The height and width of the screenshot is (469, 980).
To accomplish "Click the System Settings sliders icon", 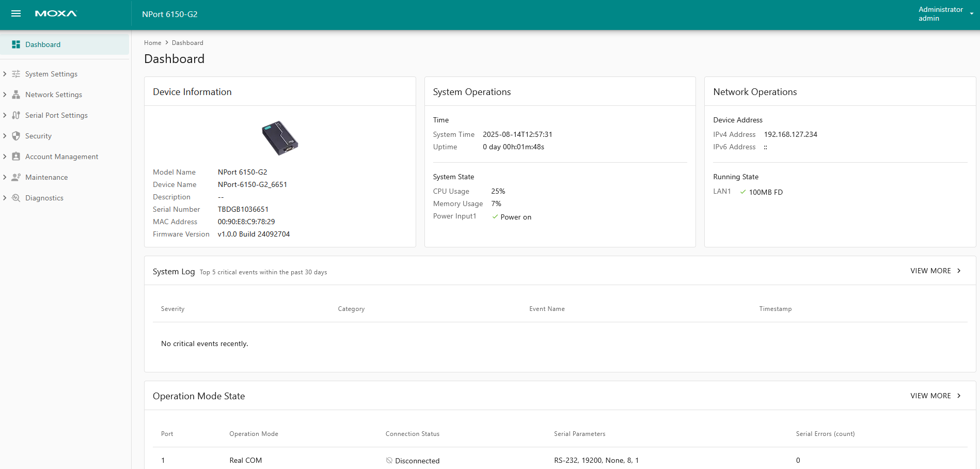I will click(16, 74).
